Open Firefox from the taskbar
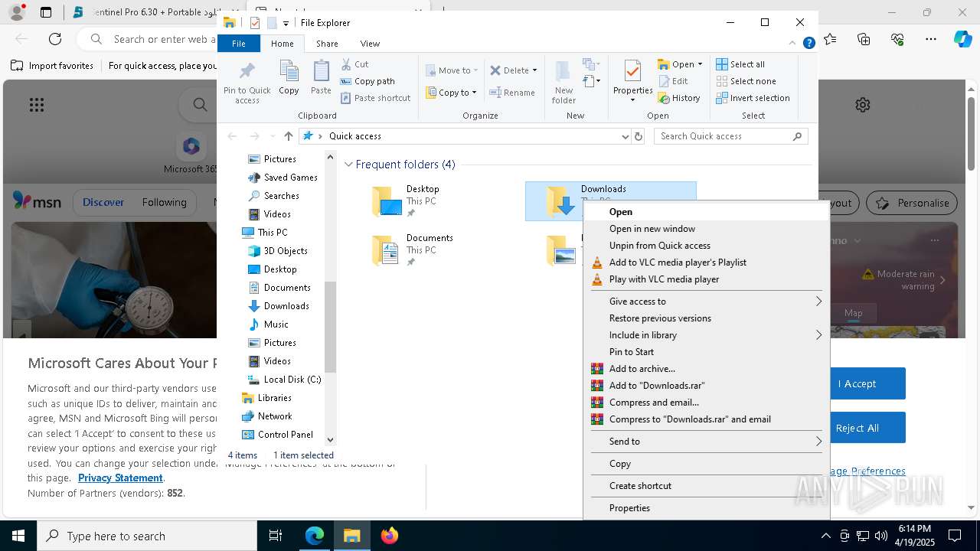This screenshot has height=551, width=980. [x=390, y=536]
